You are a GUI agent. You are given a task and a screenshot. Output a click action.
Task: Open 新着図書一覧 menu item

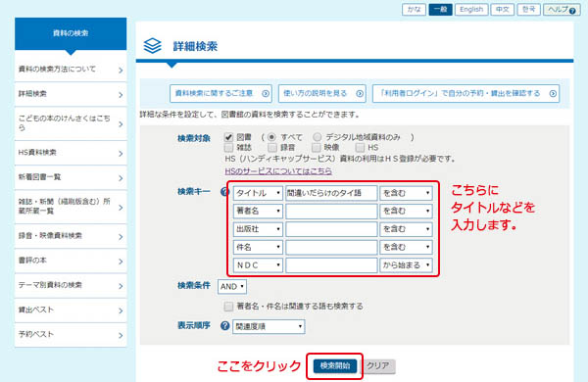click(71, 177)
